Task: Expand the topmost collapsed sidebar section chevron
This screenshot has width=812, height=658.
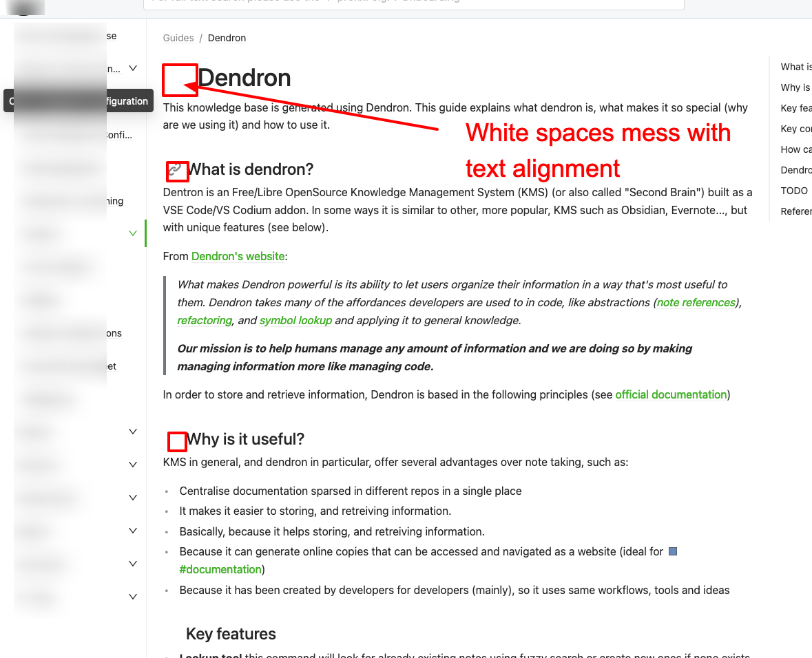Action: pos(132,68)
